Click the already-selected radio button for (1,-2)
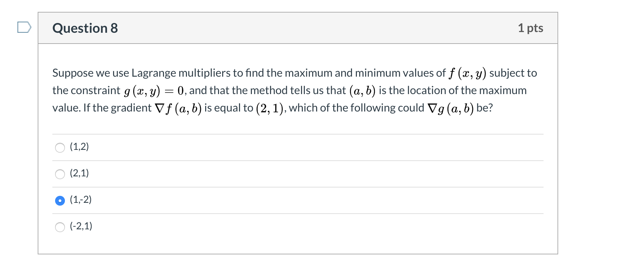644x276 pixels. [60, 200]
